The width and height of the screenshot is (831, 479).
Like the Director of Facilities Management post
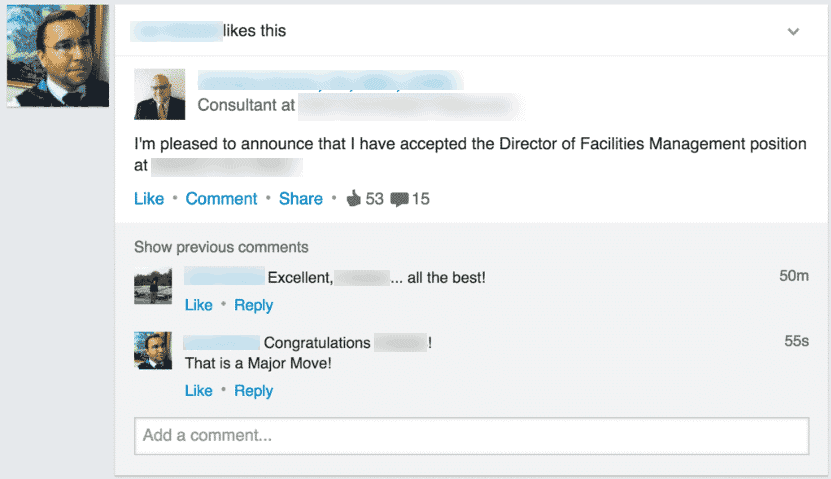pyautogui.click(x=149, y=199)
